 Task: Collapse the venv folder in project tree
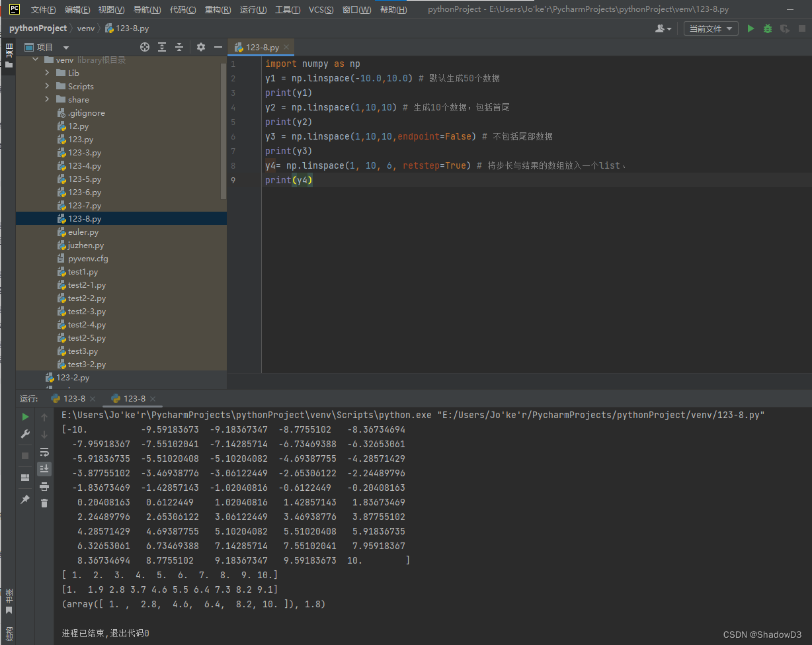pos(36,60)
